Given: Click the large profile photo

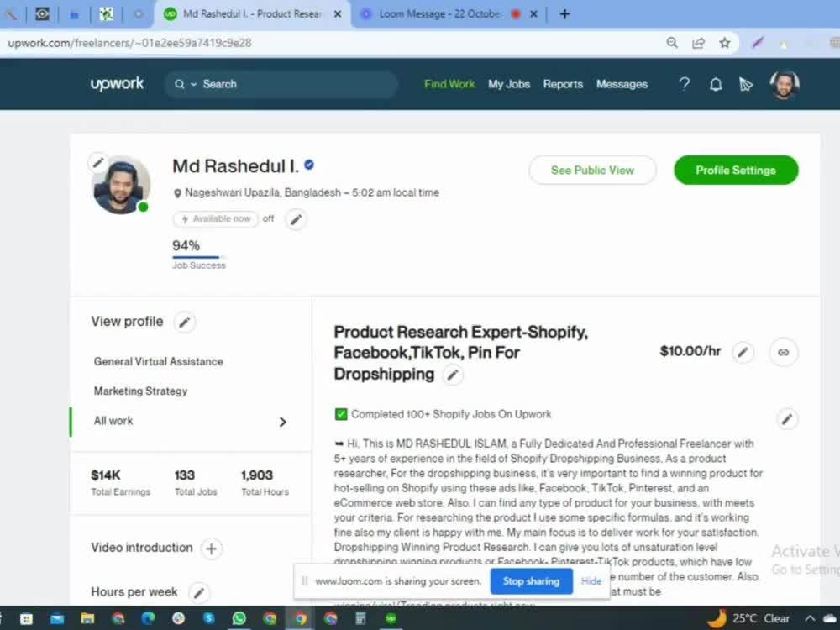Looking at the screenshot, I should click(122, 186).
